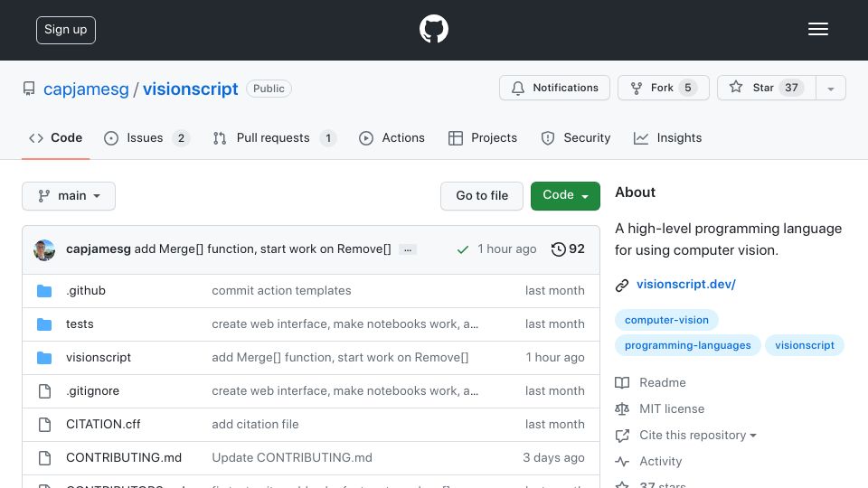Open the visionscript repository name link

coord(191,89)
